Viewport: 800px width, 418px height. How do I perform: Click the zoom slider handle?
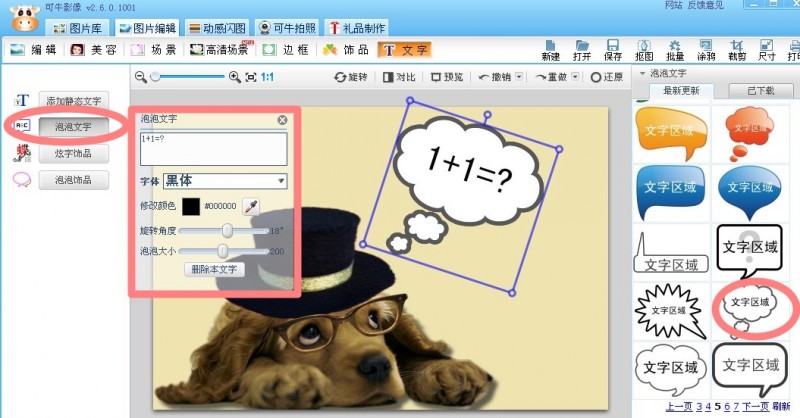tap(155, 77)
